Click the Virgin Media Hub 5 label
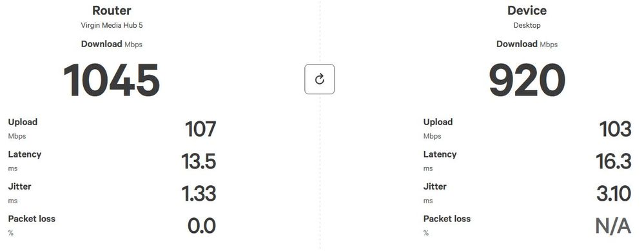 tap(112, 25)
